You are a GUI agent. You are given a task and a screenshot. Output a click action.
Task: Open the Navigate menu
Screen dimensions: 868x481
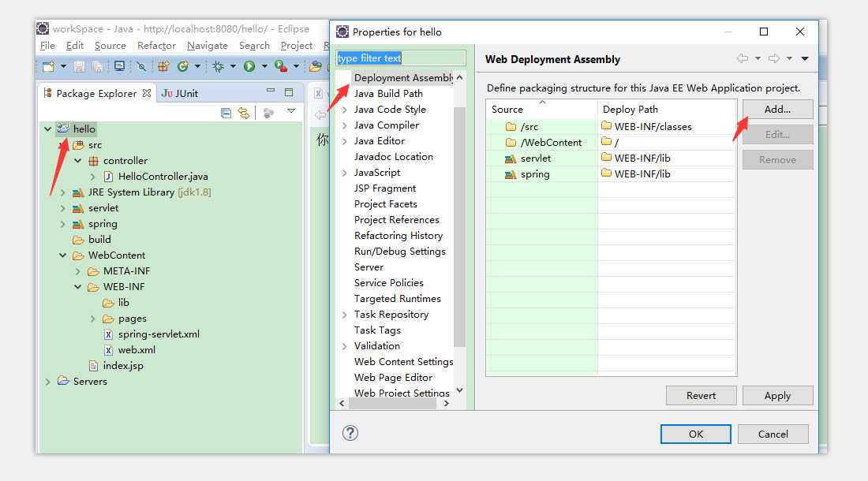pos(207,45)
